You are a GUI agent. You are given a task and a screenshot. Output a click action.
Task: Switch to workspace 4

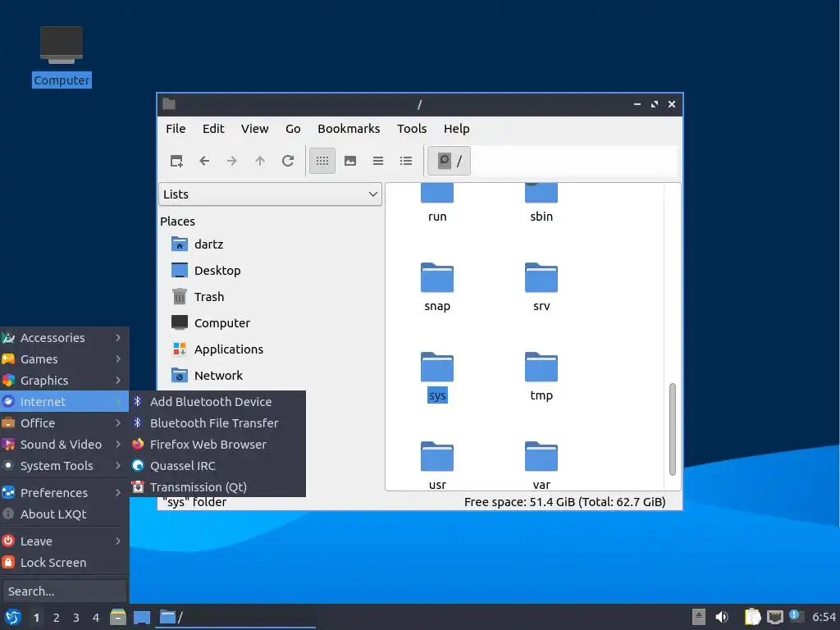[96, 618]
